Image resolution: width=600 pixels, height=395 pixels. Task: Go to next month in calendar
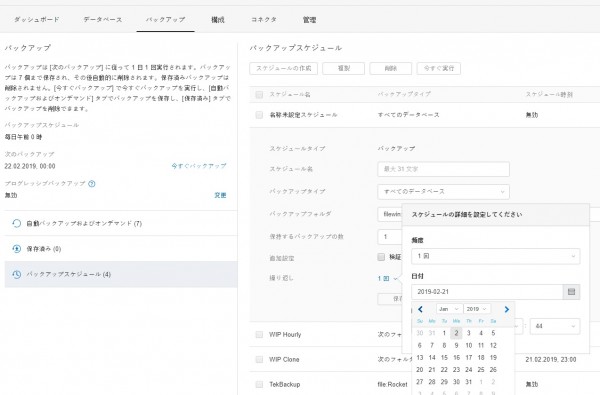tap(507, 309)
